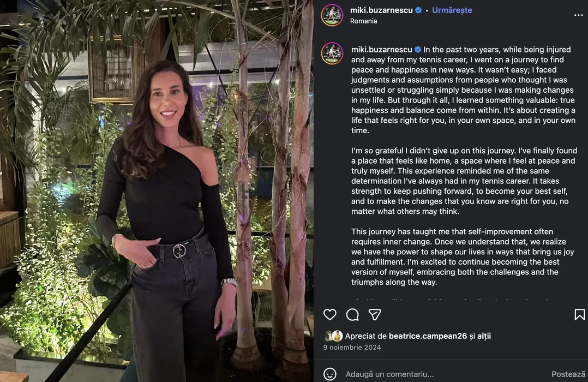Like the post with heart icon

330,314
